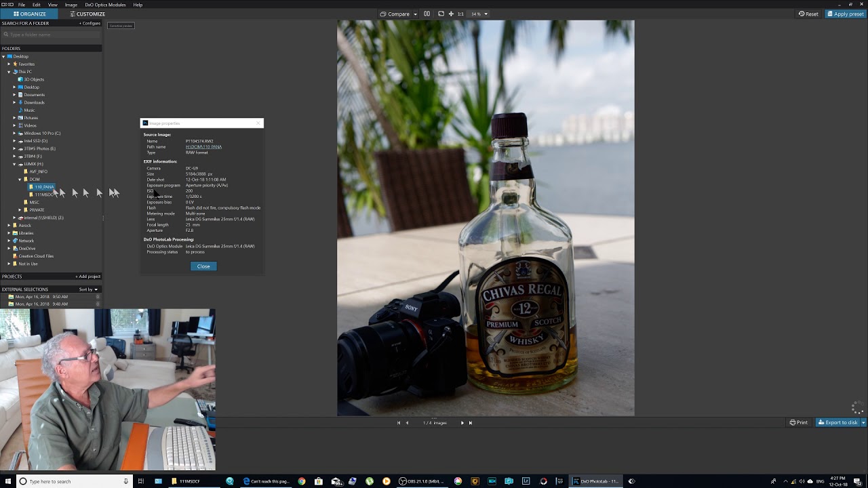Click the fit-to-screen zoom icon
868x488 pixels.
[x=441, y=14]
